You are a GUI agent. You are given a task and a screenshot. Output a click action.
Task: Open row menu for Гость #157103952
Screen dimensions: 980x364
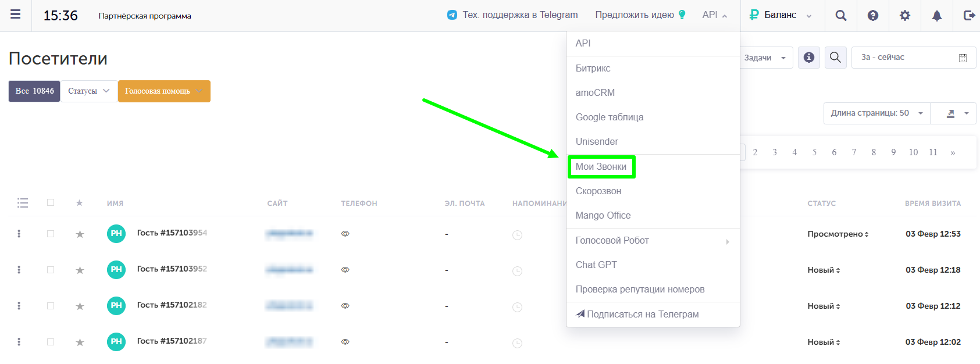coord(19,270)
